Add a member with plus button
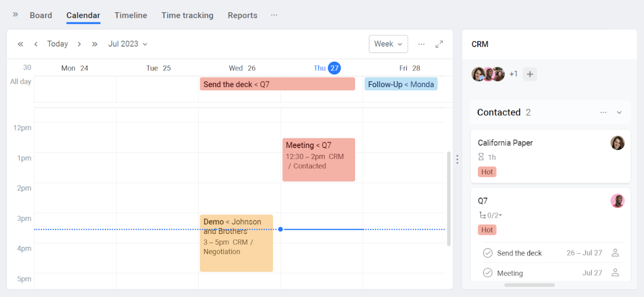The image size is (644, 297). tap(530, 74)
